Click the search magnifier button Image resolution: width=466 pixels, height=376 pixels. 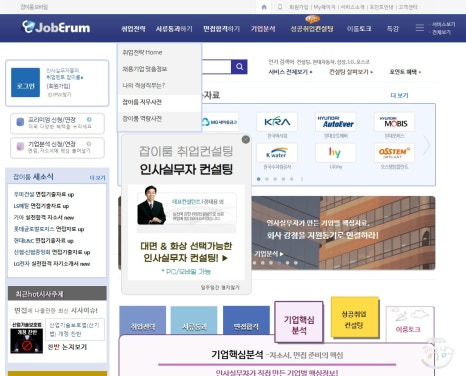pyautogui.click(x=239, y=67)
